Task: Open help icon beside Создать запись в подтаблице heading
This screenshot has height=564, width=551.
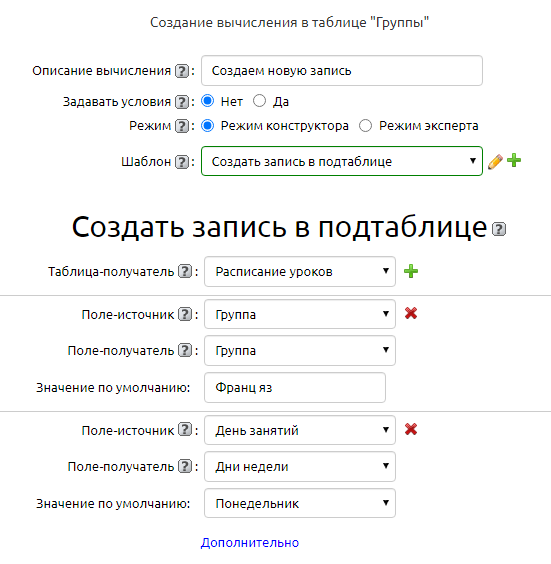Action: pos(499,229)
